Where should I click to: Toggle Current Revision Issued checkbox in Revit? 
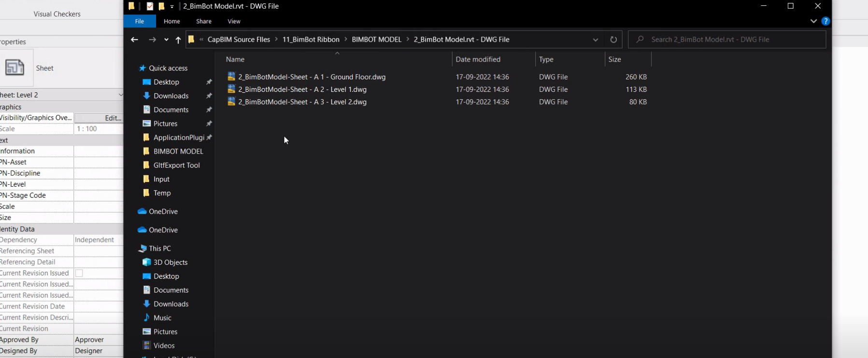point(79,273)
